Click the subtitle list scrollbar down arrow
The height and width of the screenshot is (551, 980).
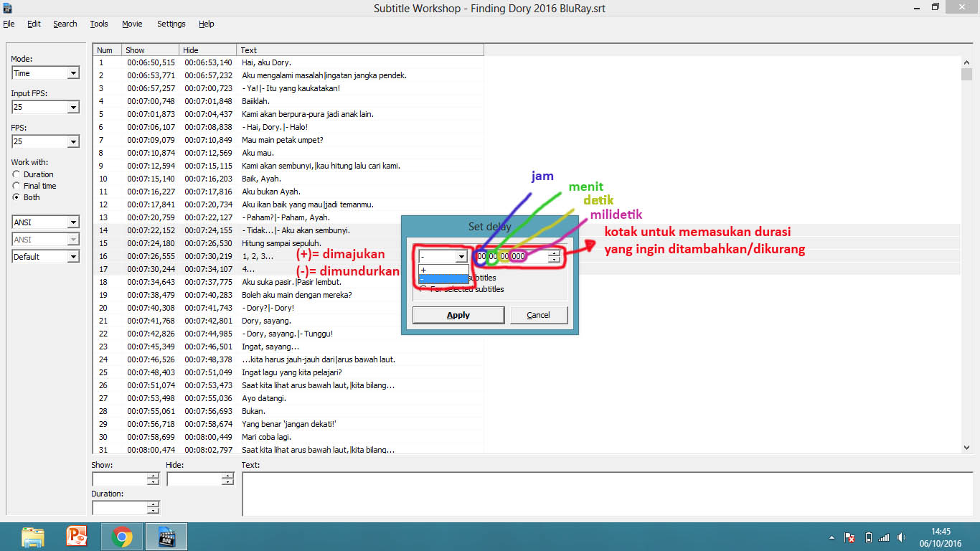point(966,447)
